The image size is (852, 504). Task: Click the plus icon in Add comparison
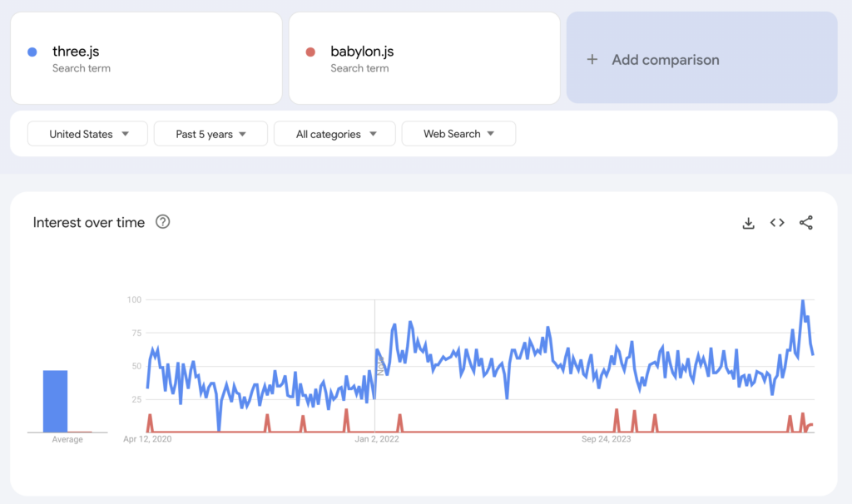coord(592,60)
